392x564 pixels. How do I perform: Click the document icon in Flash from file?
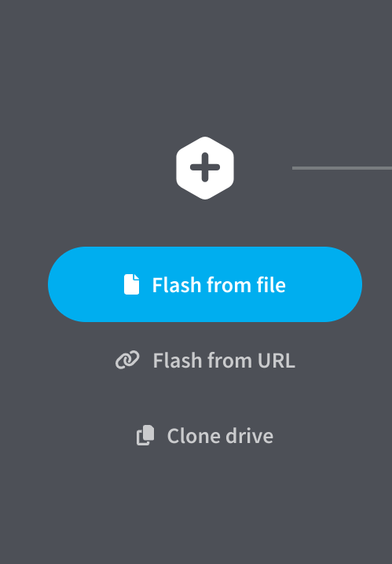click(132, 284)
